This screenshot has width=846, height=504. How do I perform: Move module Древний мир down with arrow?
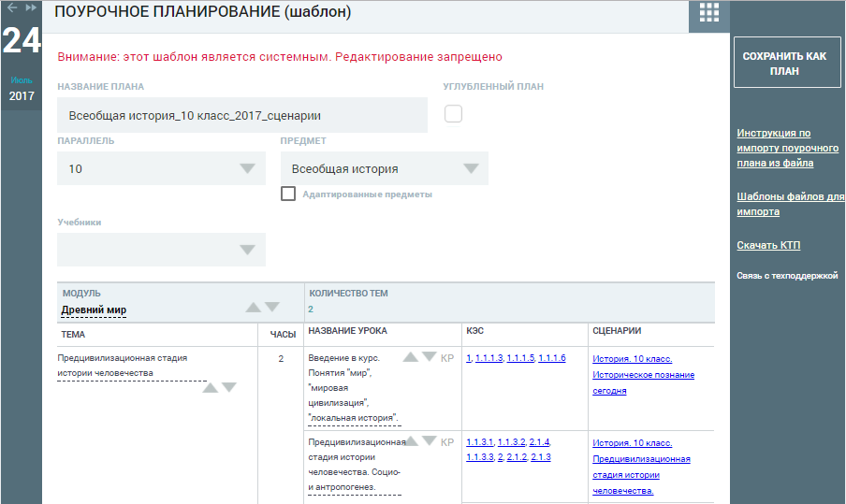[x=272, y=307]
